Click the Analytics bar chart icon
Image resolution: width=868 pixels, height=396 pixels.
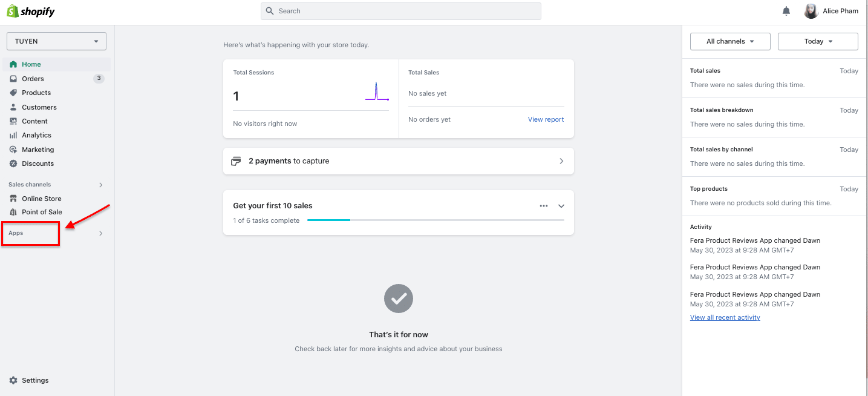pyautogui.click(x=13, y=135)
